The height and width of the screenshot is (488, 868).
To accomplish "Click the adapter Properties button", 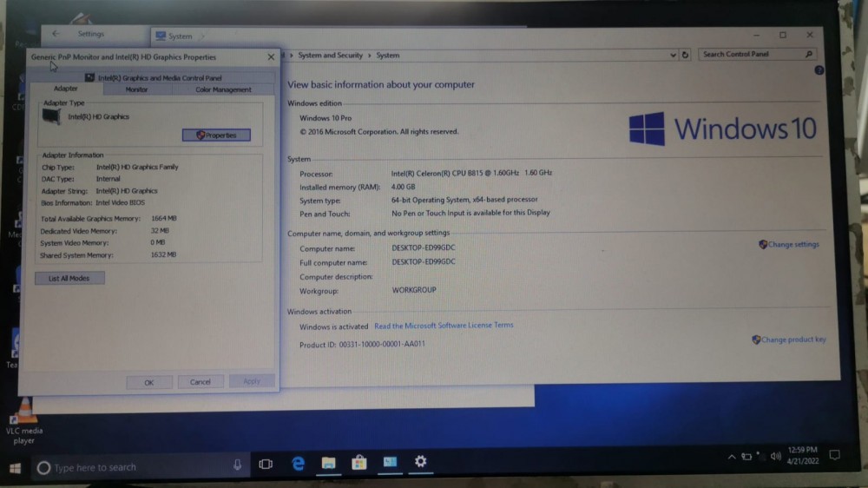I will pyautogui.click(x=216, y=135).
